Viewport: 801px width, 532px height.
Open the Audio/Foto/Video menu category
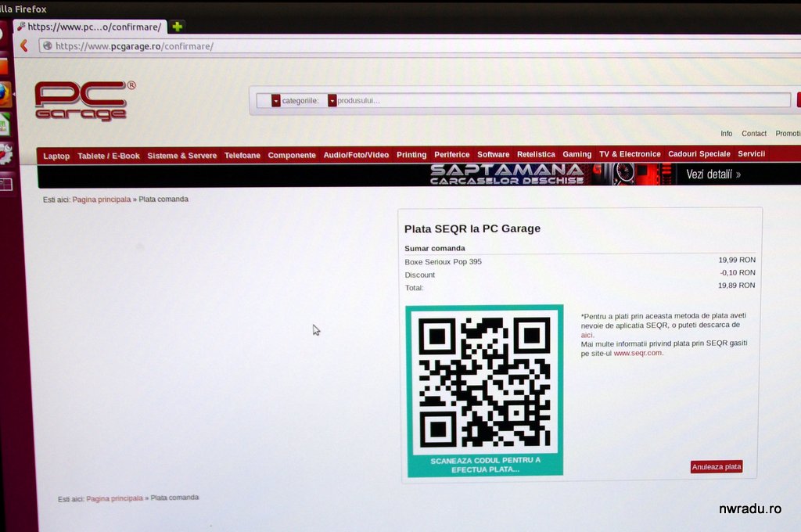[356, 155]
